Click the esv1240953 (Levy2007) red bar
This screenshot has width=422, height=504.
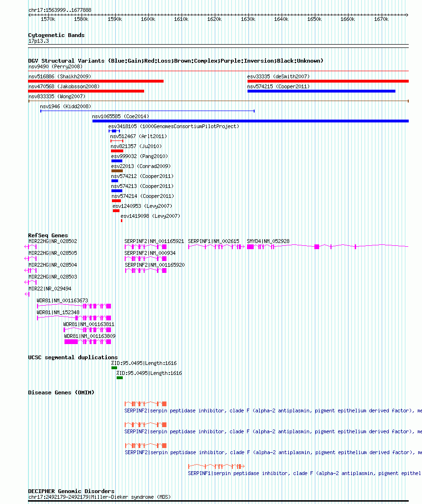tap(116, 211)
